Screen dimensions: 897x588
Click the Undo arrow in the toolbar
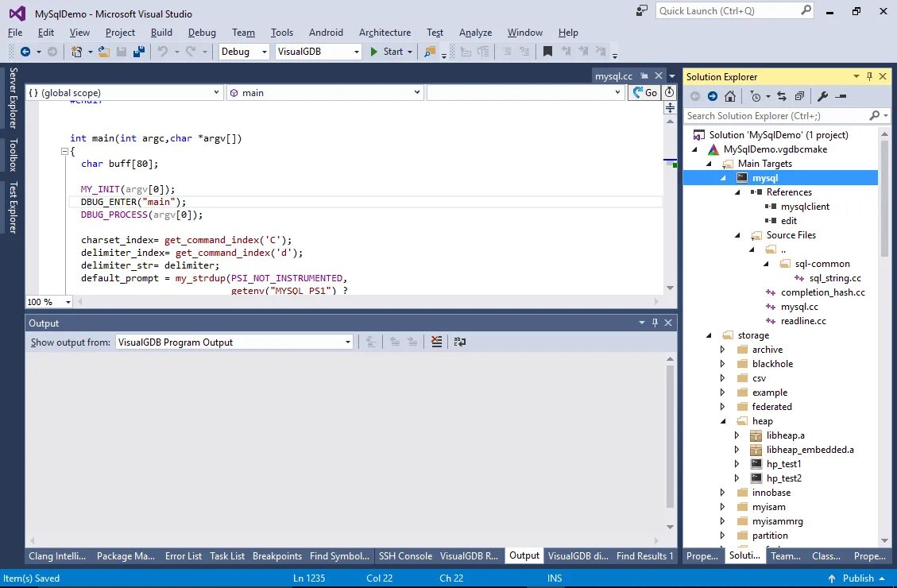point(163,52)
